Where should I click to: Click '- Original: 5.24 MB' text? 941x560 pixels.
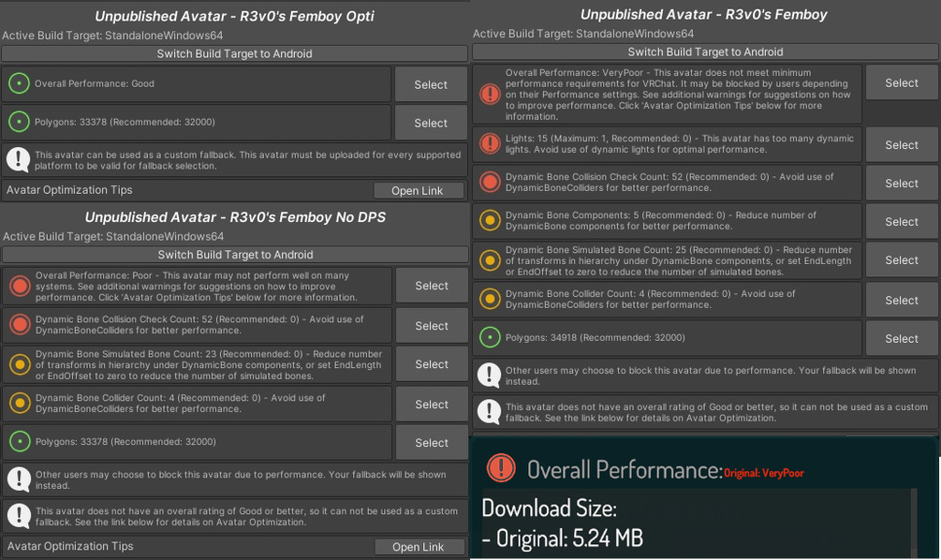coord(563,538)
